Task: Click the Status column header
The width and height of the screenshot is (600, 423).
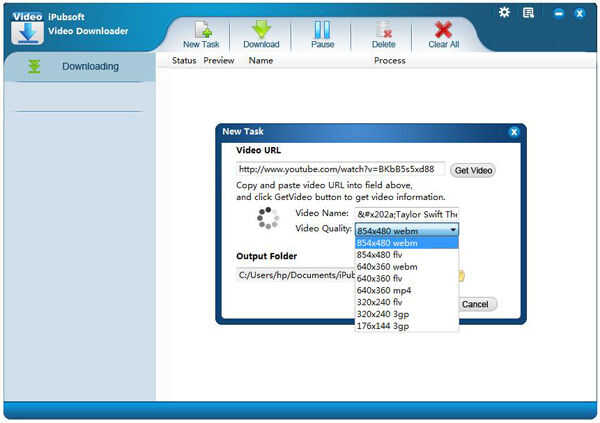Action: coord(184,60)
